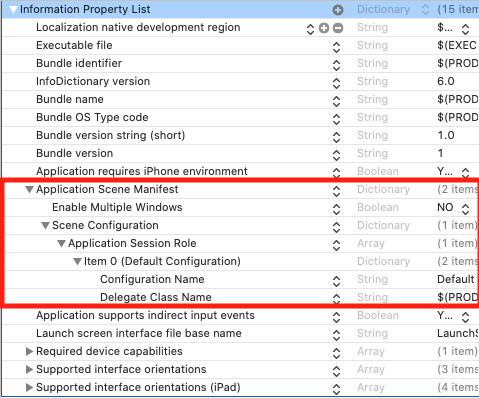The image size is (479, 398).
Task: Open key stepper for Application supports indirect input events
Action: pyautogui.click(x=336, y=317)
